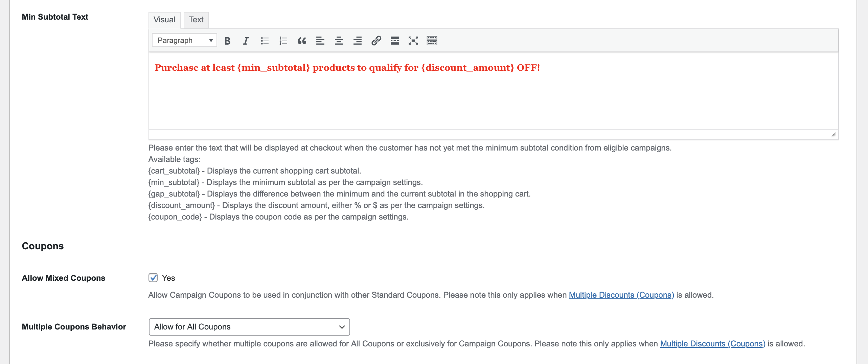868x364 pixels.
Task: Click the {coupon_code} tag description line
Action: pyautogui.click(x=278, y=217)
